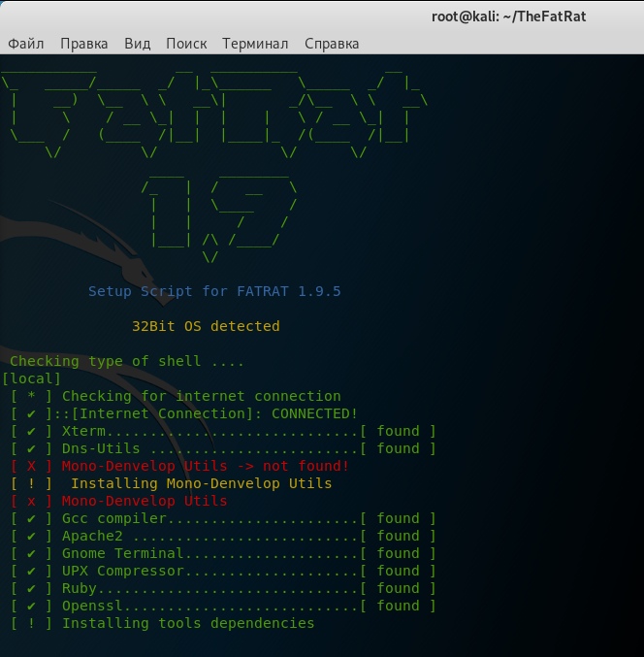Screen dimensions: 644x657
Task: Open the Файл menu
Action: click(x=26, y=44)
